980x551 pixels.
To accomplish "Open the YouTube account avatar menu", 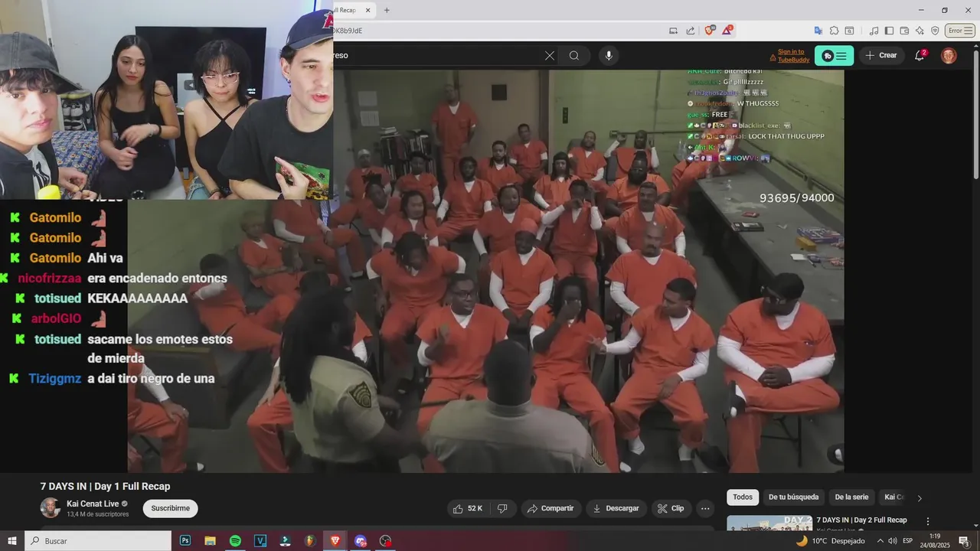I will [x=949, y=55].
